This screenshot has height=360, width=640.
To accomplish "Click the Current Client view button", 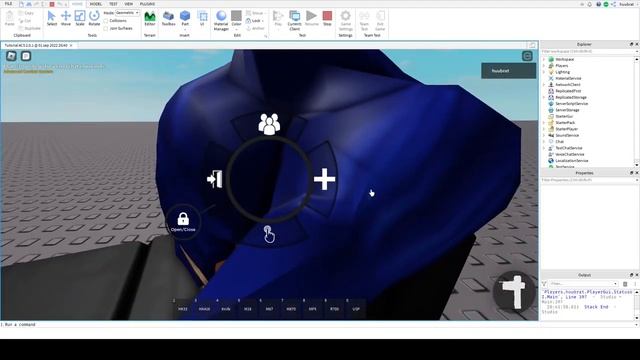I will click(294, 20).
